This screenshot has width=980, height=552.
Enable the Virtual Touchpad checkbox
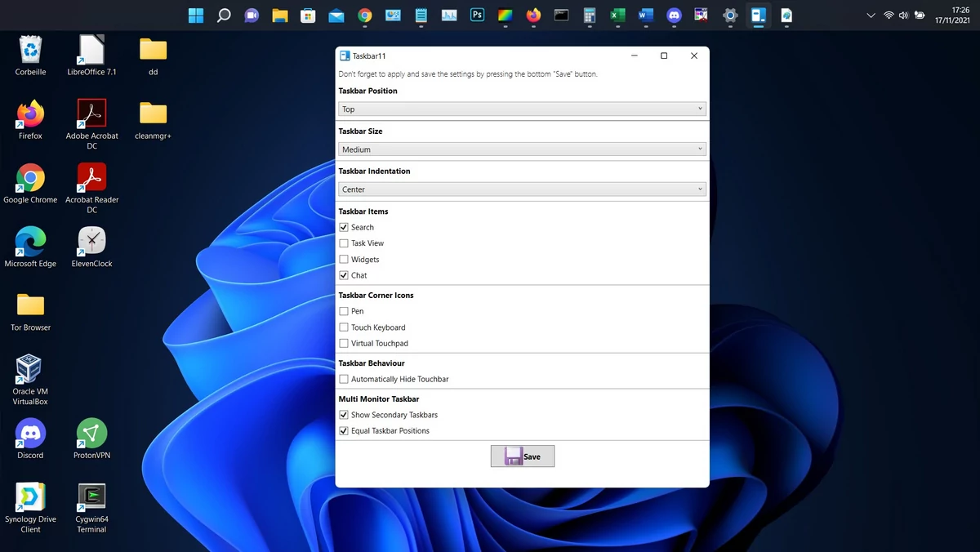[x=344, y=344]
